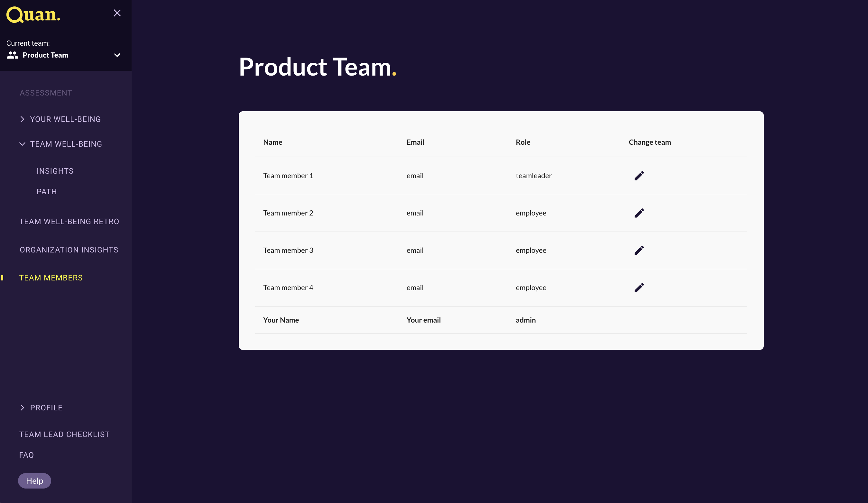The width and height of the screenshot is (868, 503).
Task: Click the Assessment sidebar heading
Action: [46, 93]
